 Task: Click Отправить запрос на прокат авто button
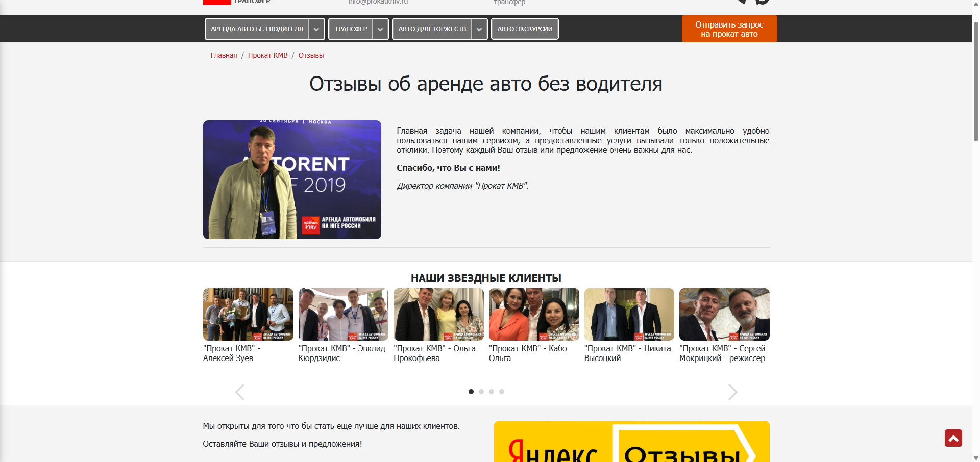729,29
